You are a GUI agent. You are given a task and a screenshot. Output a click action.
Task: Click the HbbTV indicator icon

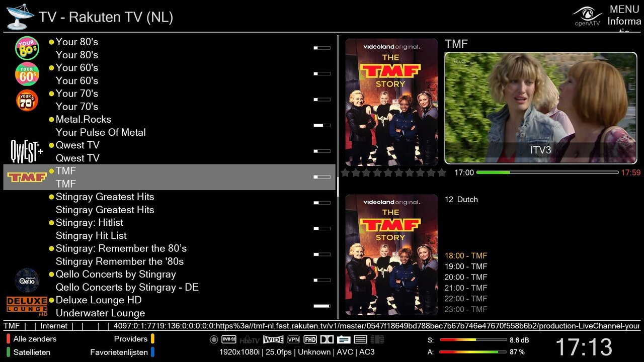(x=250, y=340)
